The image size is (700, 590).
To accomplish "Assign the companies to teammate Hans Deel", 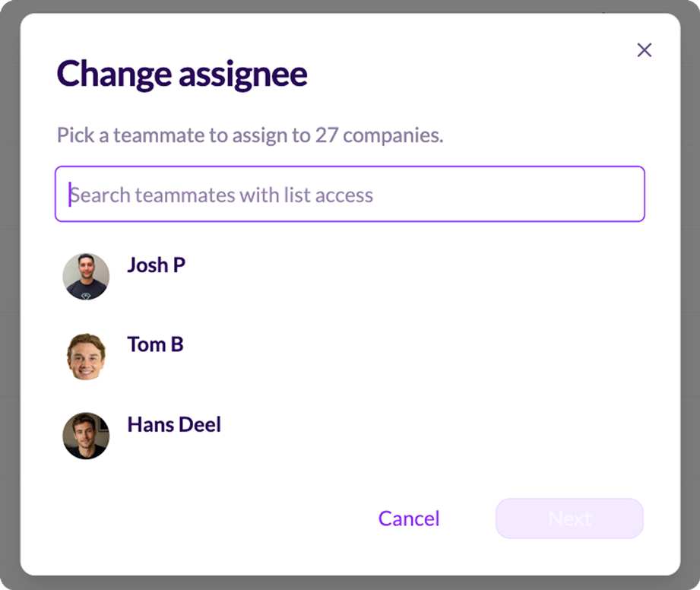I will pyautogui.click(x=350, y=436).
